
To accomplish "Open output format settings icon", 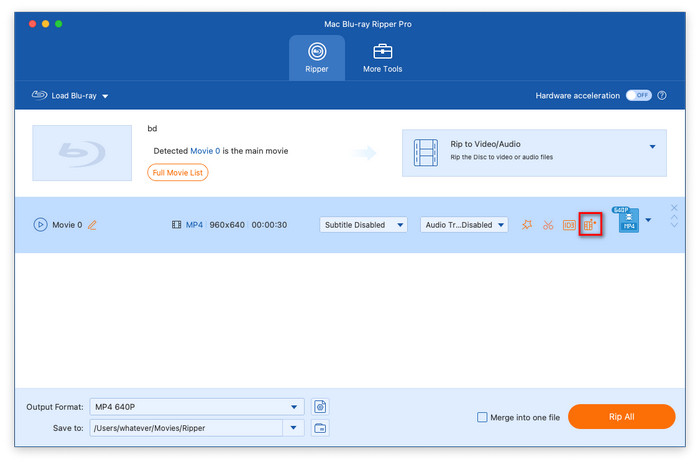I will tap(321, 406).
